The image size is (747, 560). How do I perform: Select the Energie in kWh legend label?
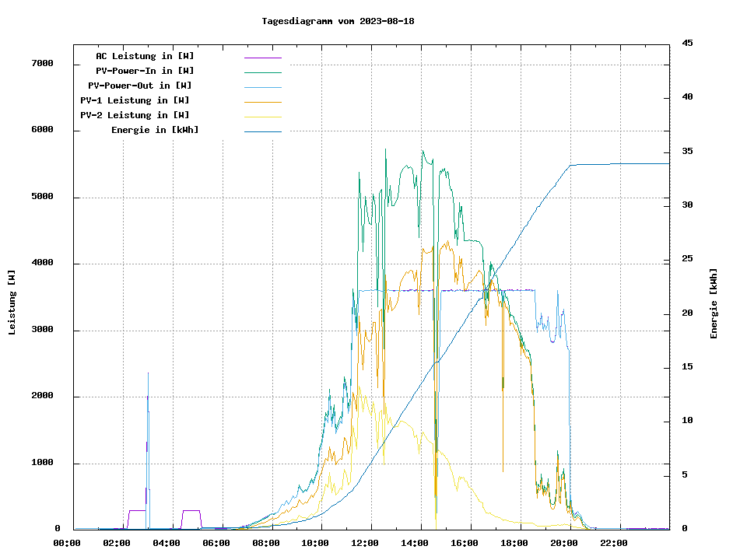[155, 130]
